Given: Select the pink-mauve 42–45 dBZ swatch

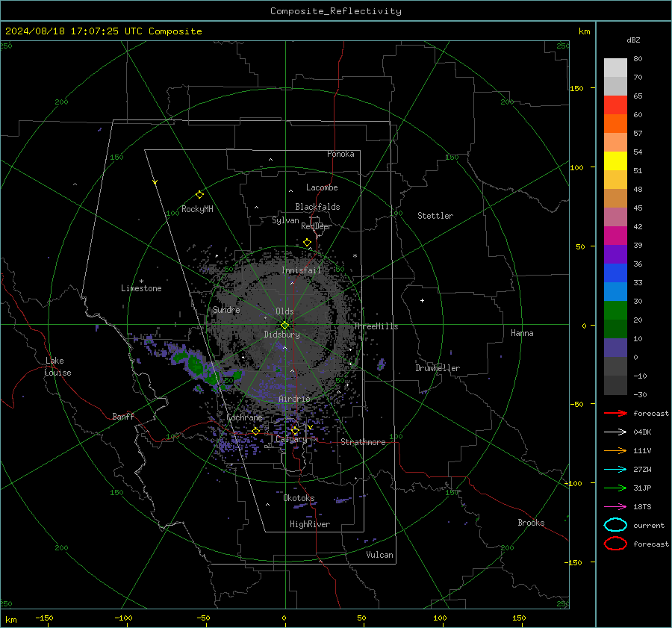Looking at the screenshot, I should (x=615, y=217).
